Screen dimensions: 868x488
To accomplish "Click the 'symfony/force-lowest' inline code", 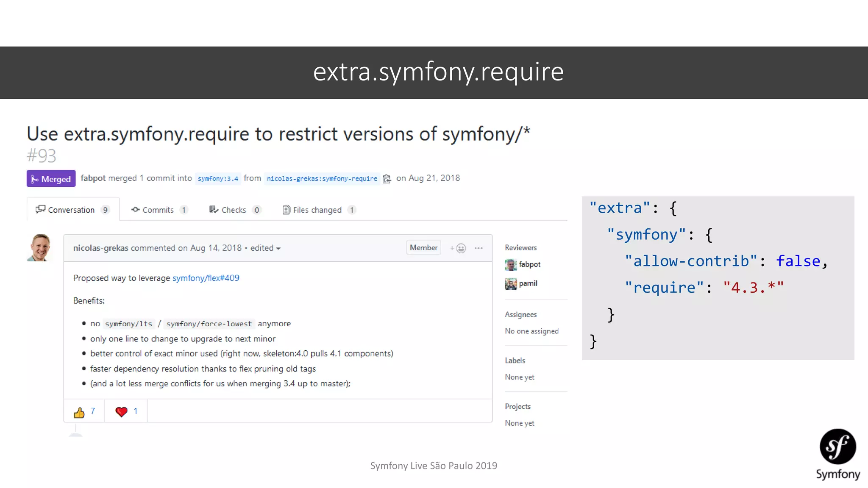I will tap(209, 324).
